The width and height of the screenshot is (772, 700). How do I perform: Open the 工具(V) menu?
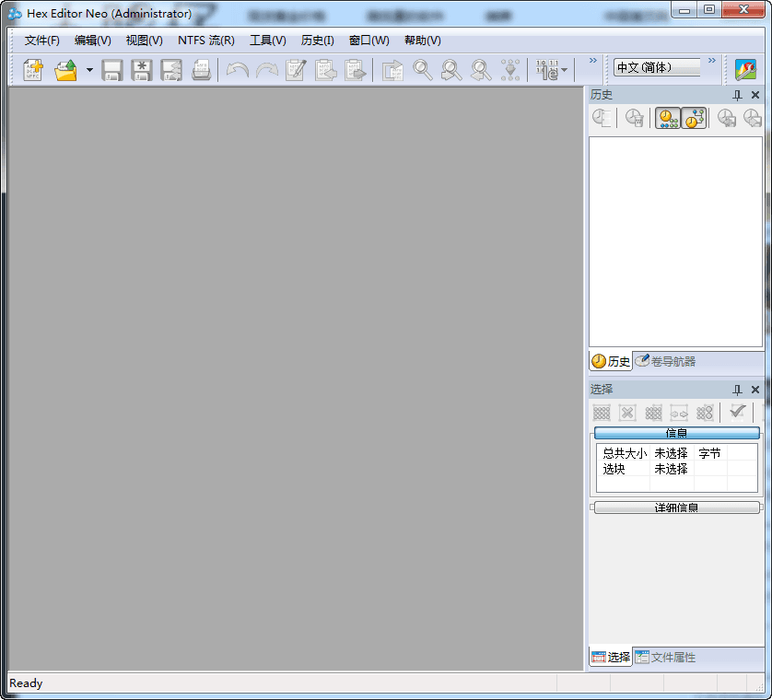pyautogui.click(x=267, y=41)
